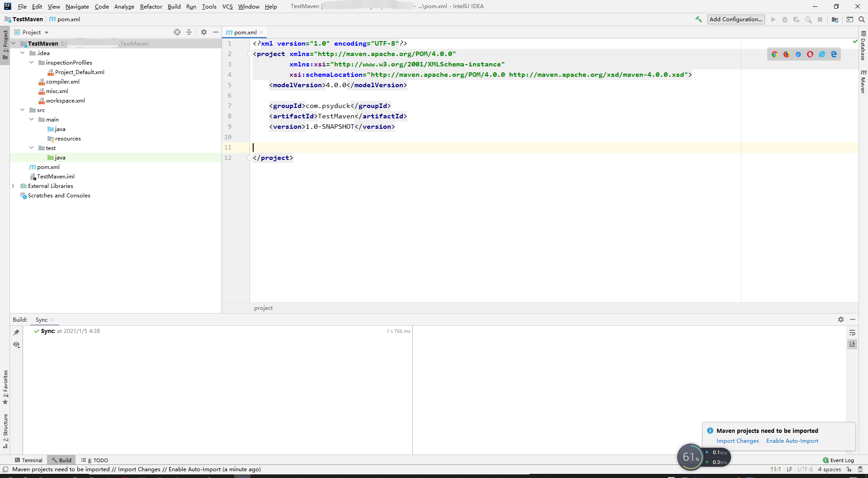Toggle scroll to end icon in Build output

click(852, 344)
